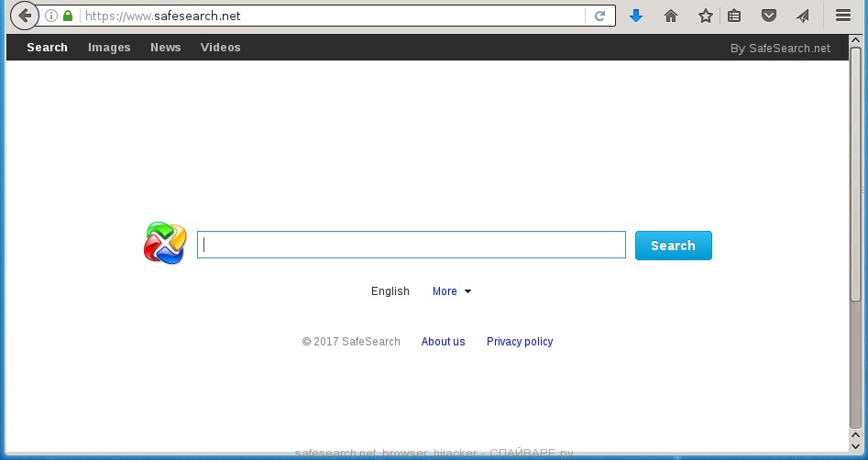Open the hamburger menu

(842, 16)
